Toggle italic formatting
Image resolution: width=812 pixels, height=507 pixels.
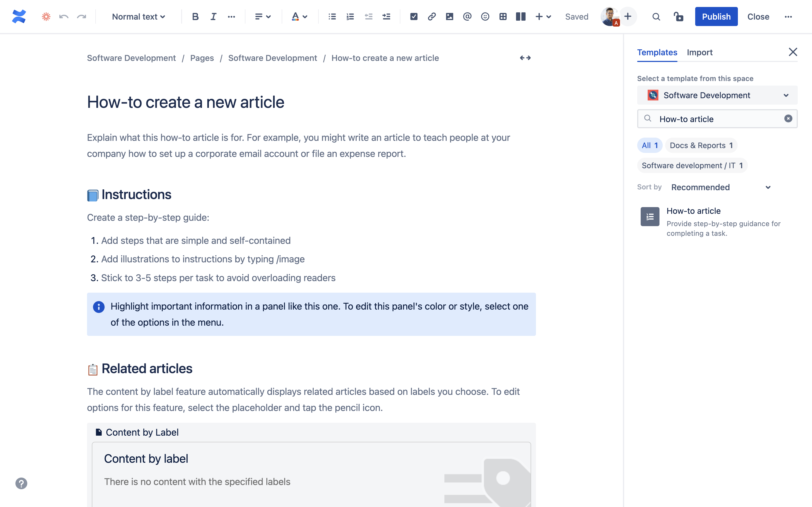click(213, 16)
